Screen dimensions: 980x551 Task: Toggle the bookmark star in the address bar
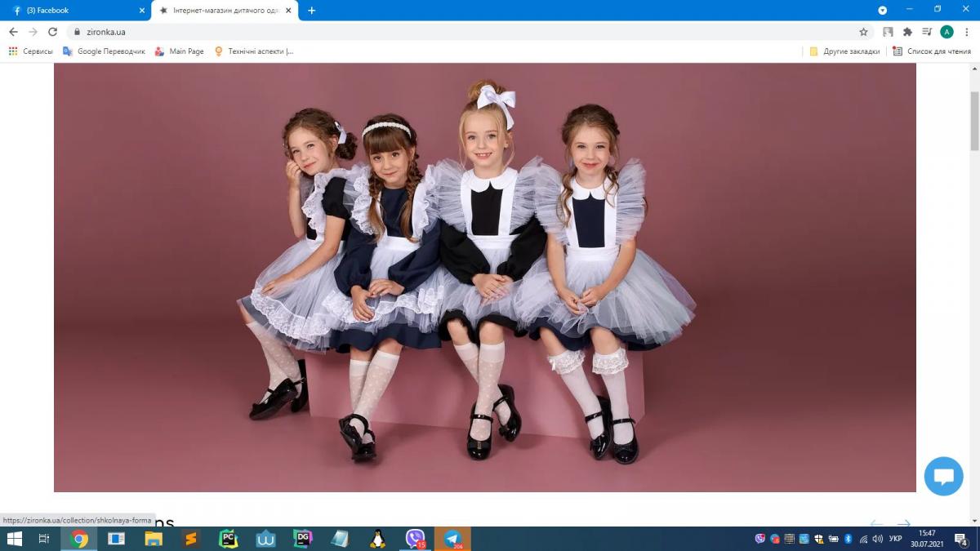pos(863,32)
